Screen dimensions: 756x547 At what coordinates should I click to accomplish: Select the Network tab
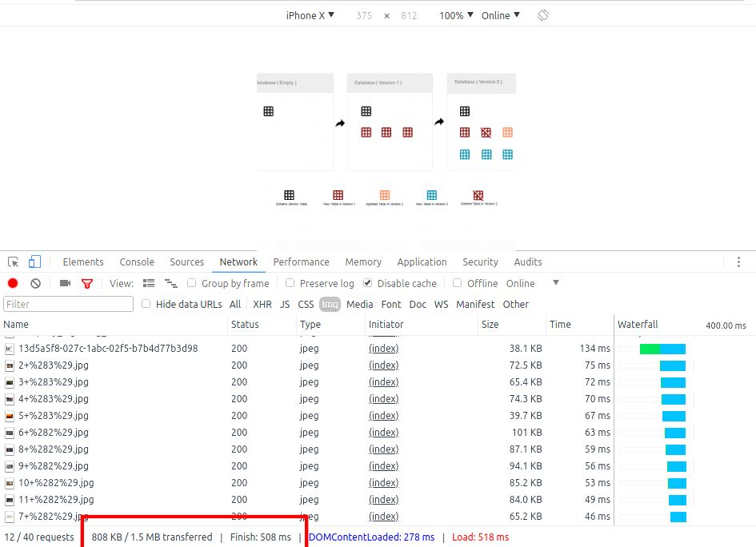[238, 262]
